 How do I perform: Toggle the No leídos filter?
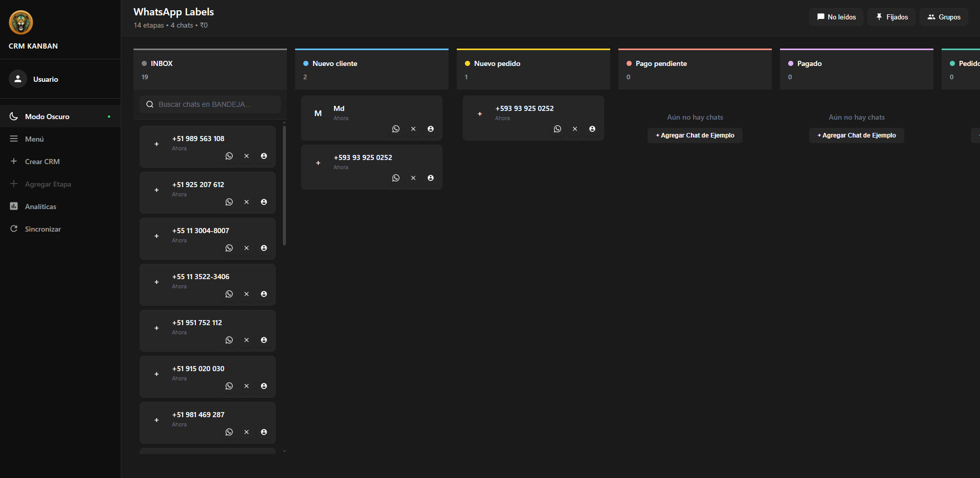pos(836,17)
